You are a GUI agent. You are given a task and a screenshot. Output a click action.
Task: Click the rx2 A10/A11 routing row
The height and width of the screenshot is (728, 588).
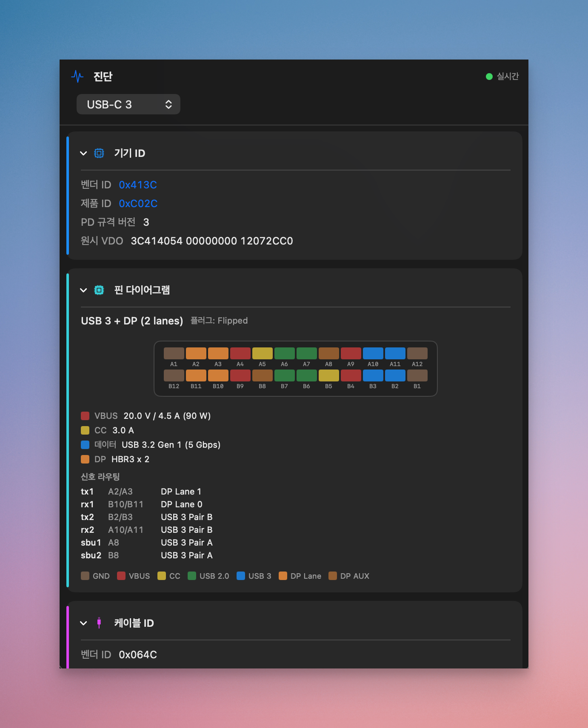coord(147,530)
